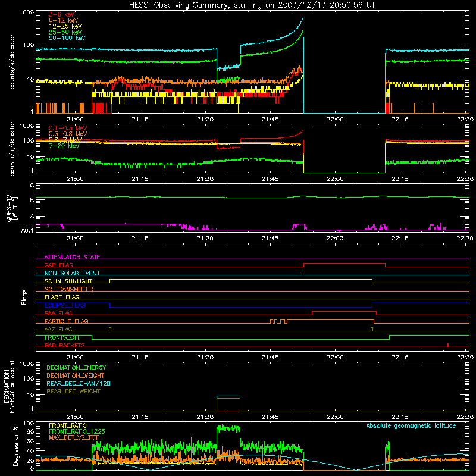
Task: Click the 0.3-0.8 MeV legend label
Action: click(x=68, y=134)
